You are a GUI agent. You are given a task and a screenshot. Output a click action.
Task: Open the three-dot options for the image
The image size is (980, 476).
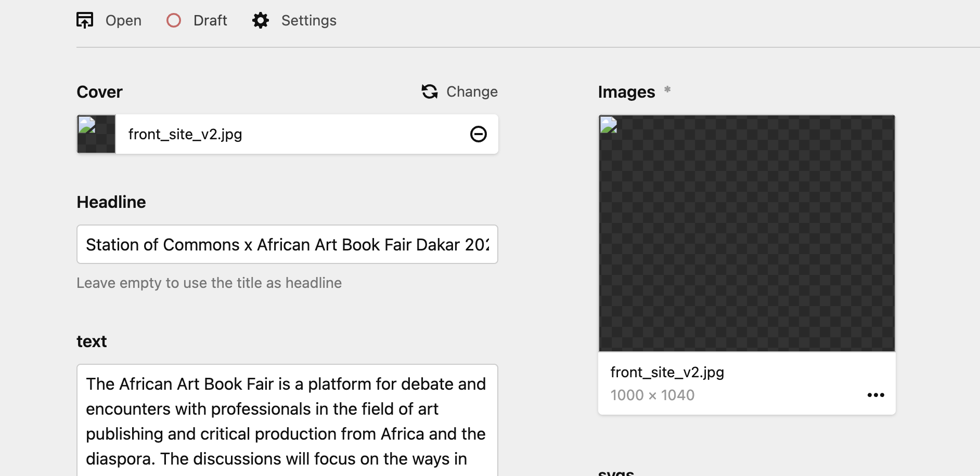coord(876,395)
